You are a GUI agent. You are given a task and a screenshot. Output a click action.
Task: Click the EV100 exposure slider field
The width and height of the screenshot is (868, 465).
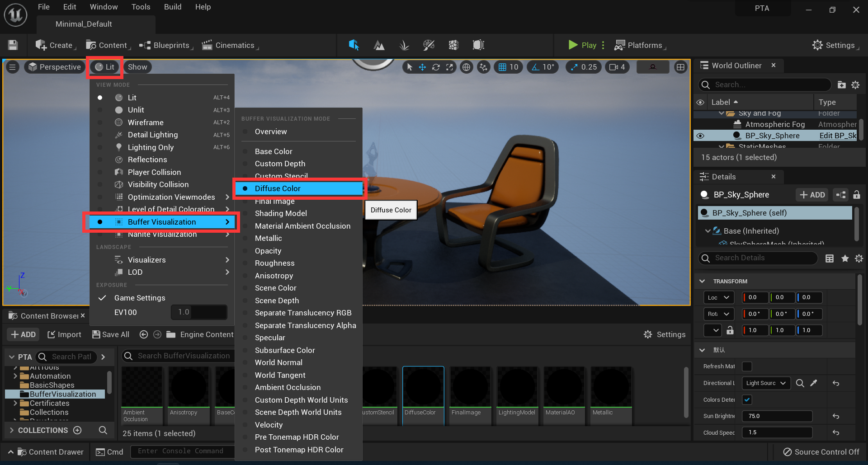pos(199,312)
